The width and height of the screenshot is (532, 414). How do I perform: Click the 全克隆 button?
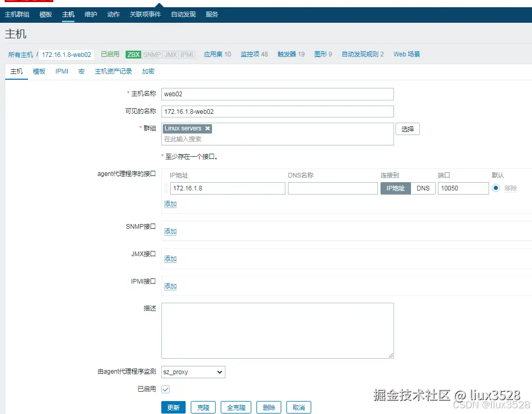click(x=236, y=408)
